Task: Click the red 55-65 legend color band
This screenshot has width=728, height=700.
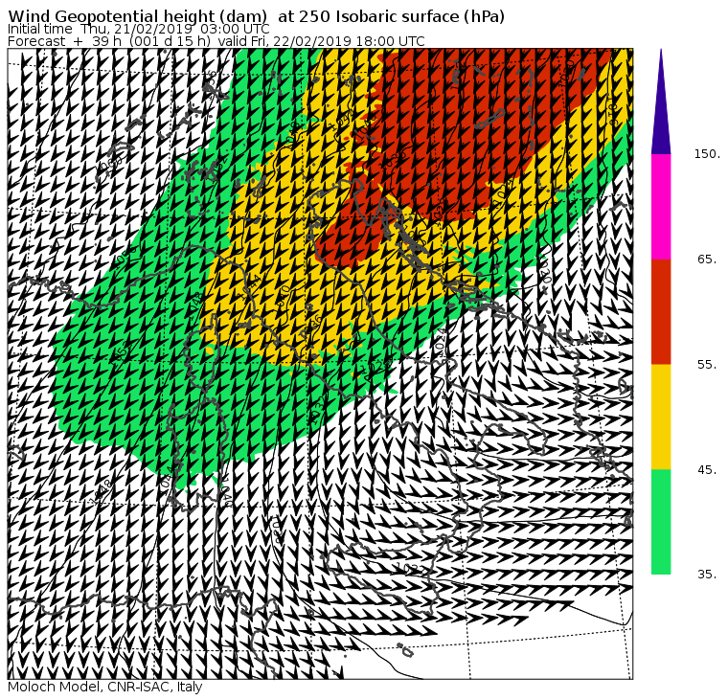Action: (x=661, y=311)
